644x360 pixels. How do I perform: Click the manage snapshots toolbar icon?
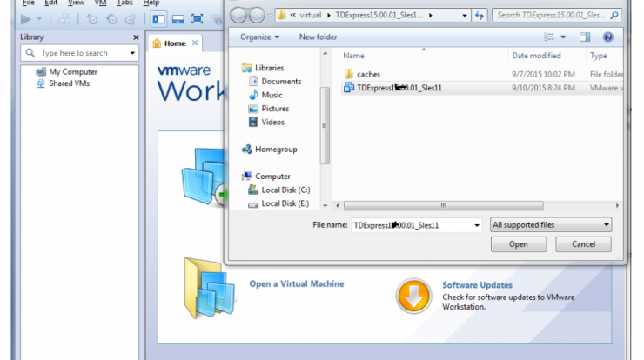131,19
